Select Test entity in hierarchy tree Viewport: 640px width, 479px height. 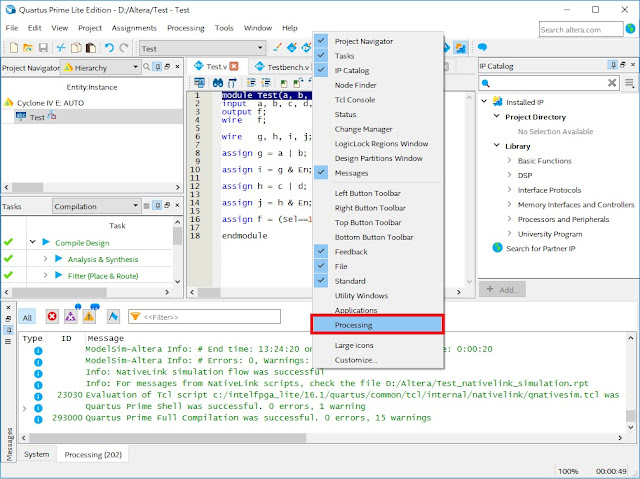pyautogui.click(x=37, y=117)
